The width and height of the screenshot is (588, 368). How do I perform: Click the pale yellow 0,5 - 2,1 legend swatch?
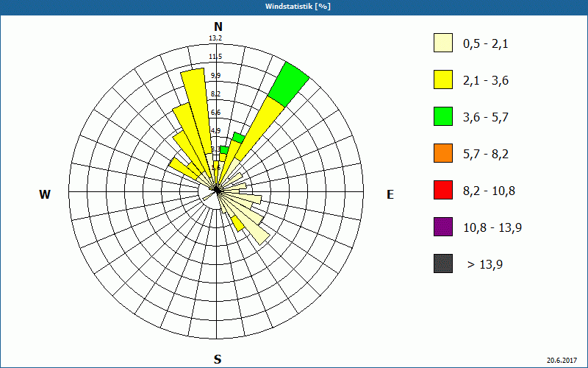coord(443,43)
